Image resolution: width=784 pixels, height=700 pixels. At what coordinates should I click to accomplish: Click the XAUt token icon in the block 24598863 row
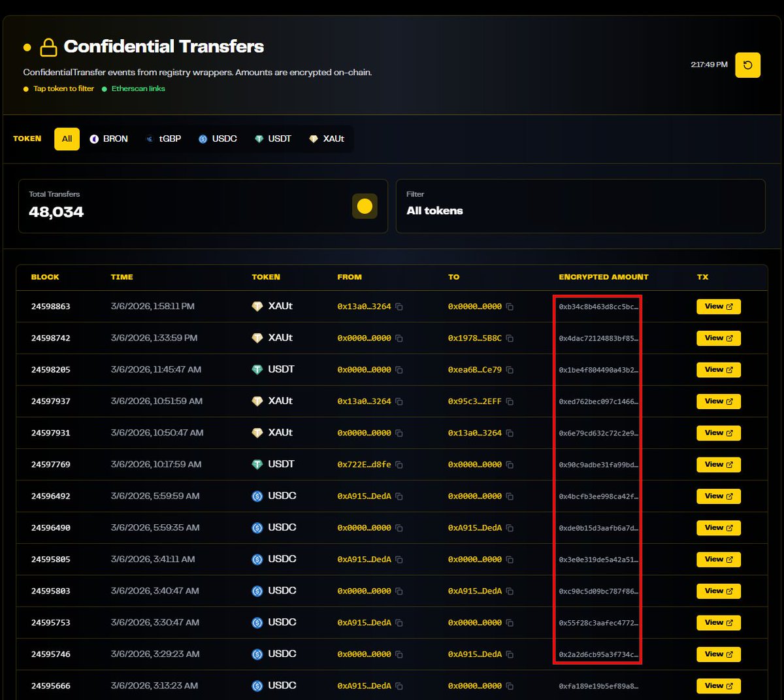pos(257,307)
